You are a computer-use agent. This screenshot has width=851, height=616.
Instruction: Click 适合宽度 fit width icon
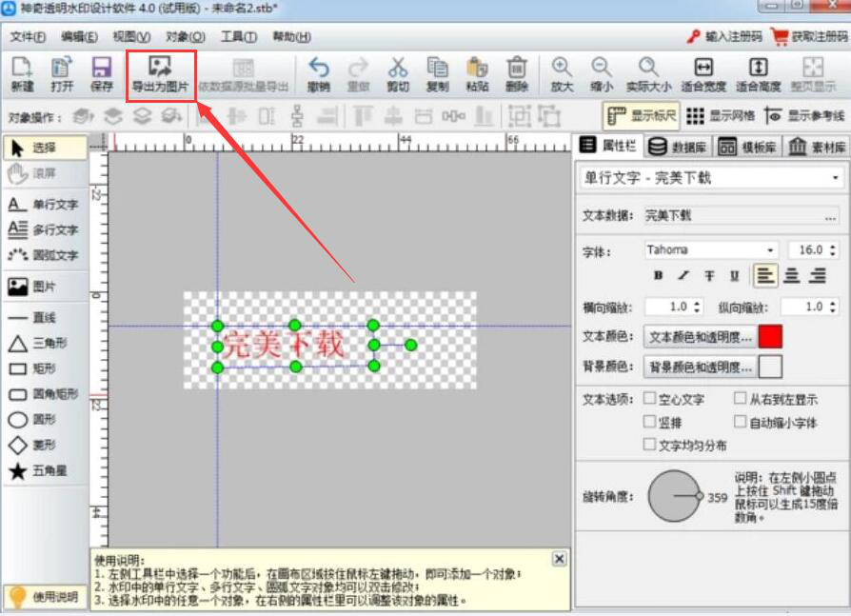[x=703, y=74]
